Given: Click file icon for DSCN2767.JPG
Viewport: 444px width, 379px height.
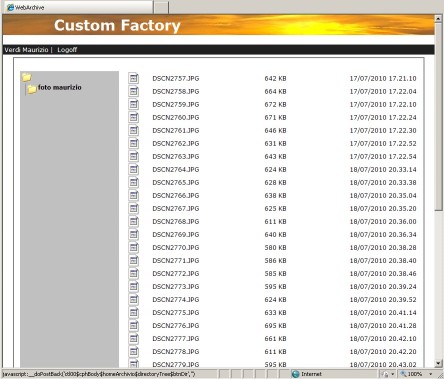Looking at the screenshot, I should coord(134,208).
